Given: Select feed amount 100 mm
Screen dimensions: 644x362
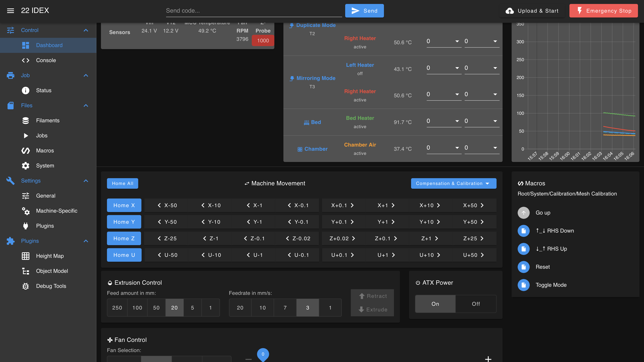Looking at the screenshot, I should (x=137, y=308).
